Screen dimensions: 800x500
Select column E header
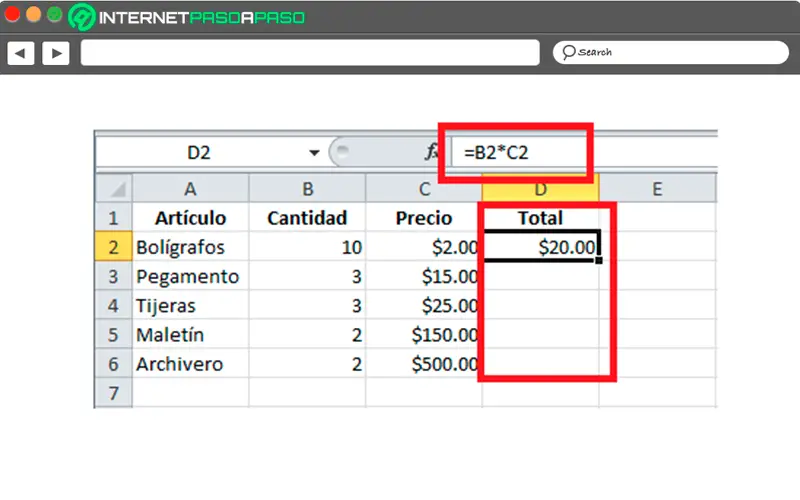(657, 189)
